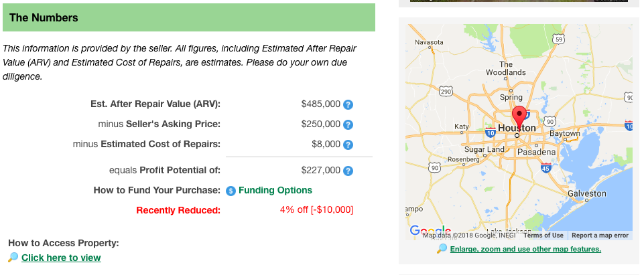Click the red Houston map pin

519,118
